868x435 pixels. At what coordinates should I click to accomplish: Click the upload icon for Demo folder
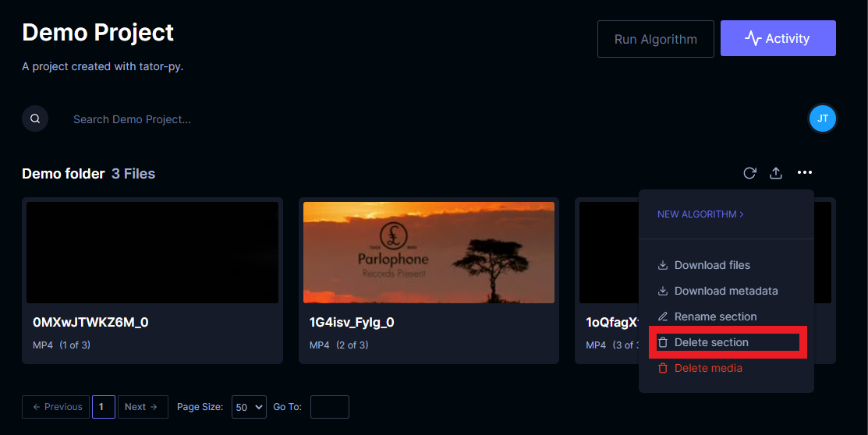point(776,173)
